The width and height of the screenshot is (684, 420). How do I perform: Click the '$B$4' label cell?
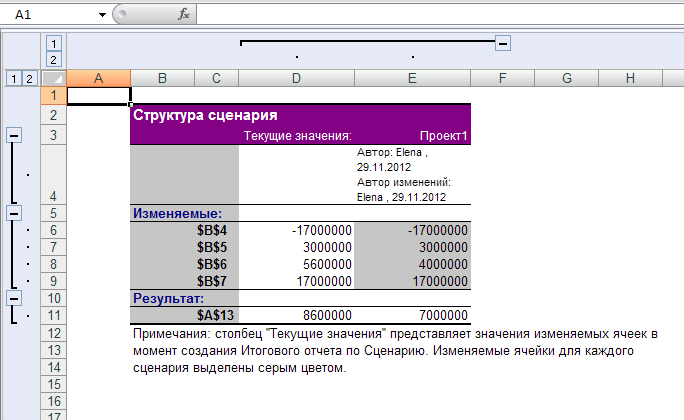pyautogui.click(x=212, y=230)
